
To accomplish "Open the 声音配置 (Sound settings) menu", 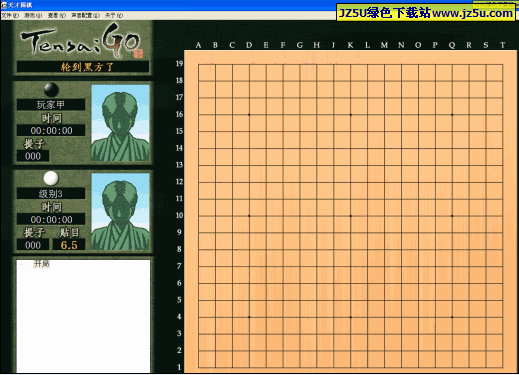I will (x=85, y=15).
